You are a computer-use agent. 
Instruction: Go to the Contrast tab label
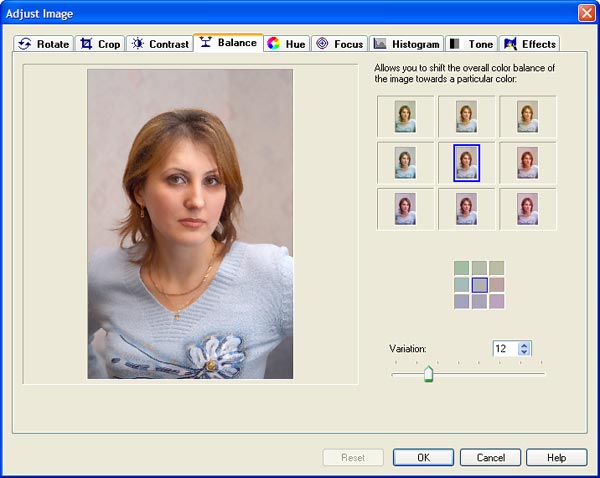coord(169,44)
